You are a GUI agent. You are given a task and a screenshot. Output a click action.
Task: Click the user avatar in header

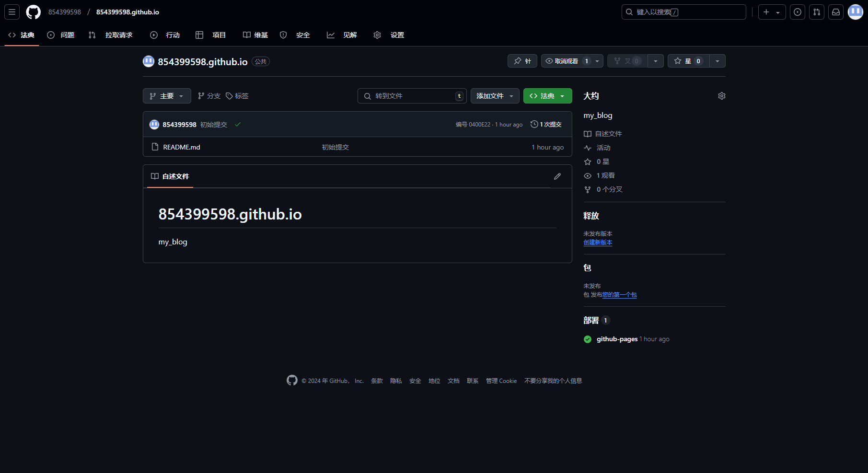pyautogui.click(x=855, y=12)
